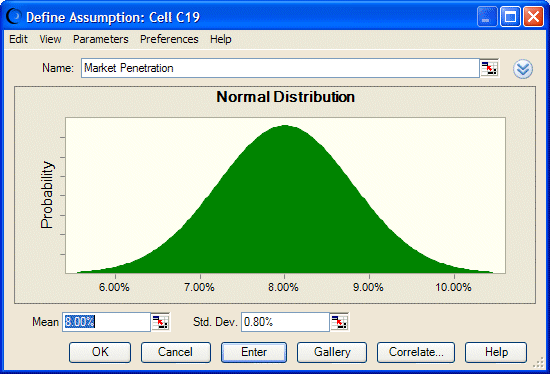Maximize the Define Assumption window
Image resolution: width=550 pixels, height=374 pixels.
pos(510,16)
